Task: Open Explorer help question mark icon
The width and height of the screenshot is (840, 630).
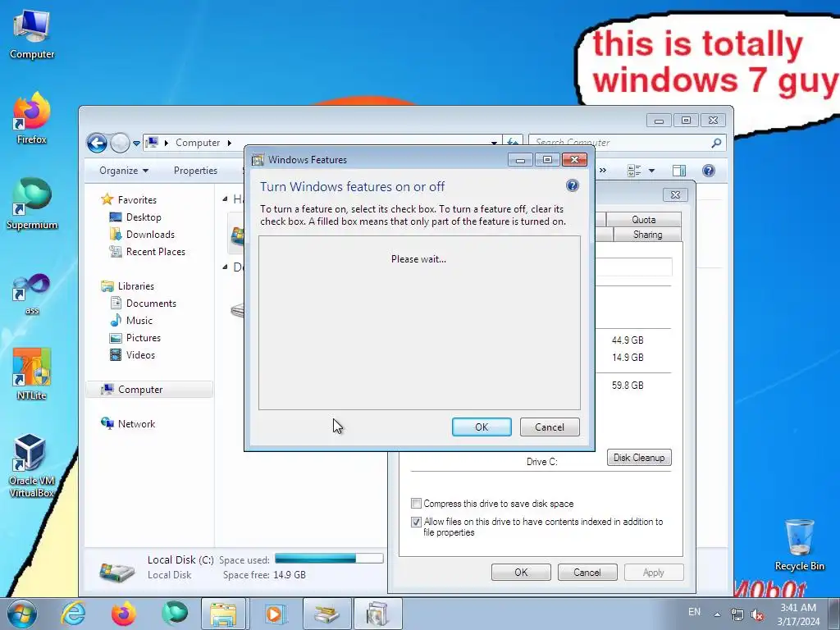Action: click(x=708, y=171)
